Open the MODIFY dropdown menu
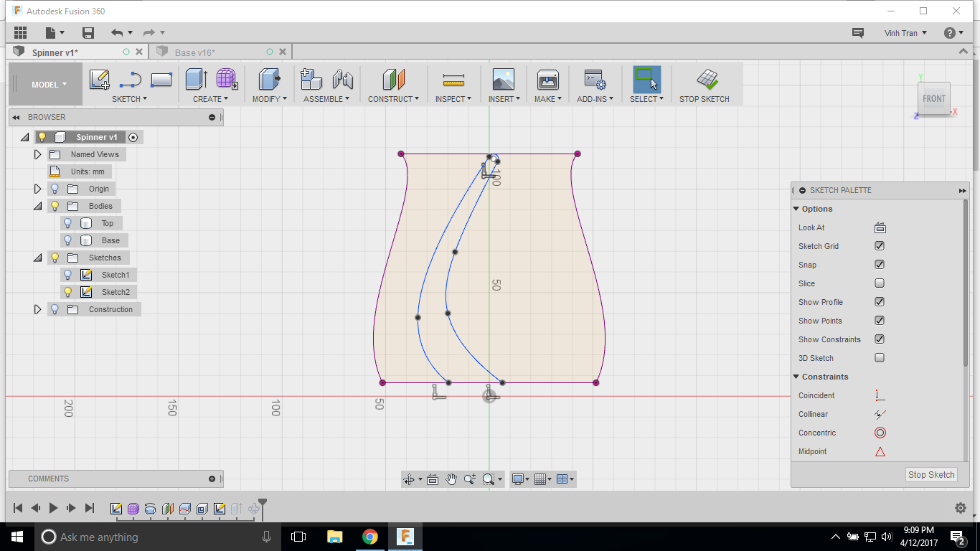The height and width of the screenshot is (551, 980). tap(269, 99)
